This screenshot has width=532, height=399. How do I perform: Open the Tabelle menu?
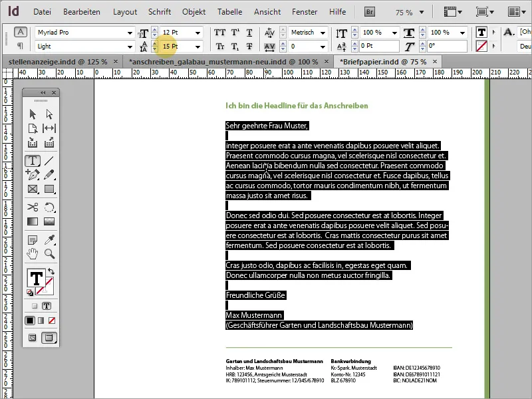coord(229,12)
